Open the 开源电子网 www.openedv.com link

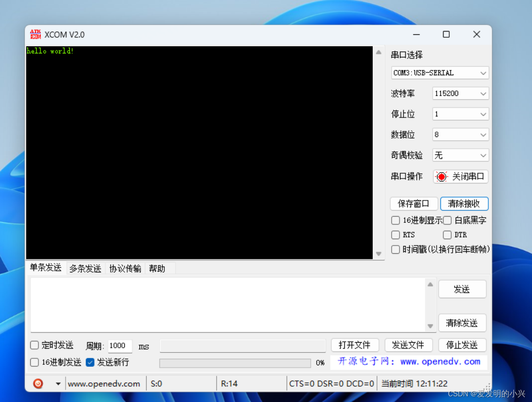409,362
